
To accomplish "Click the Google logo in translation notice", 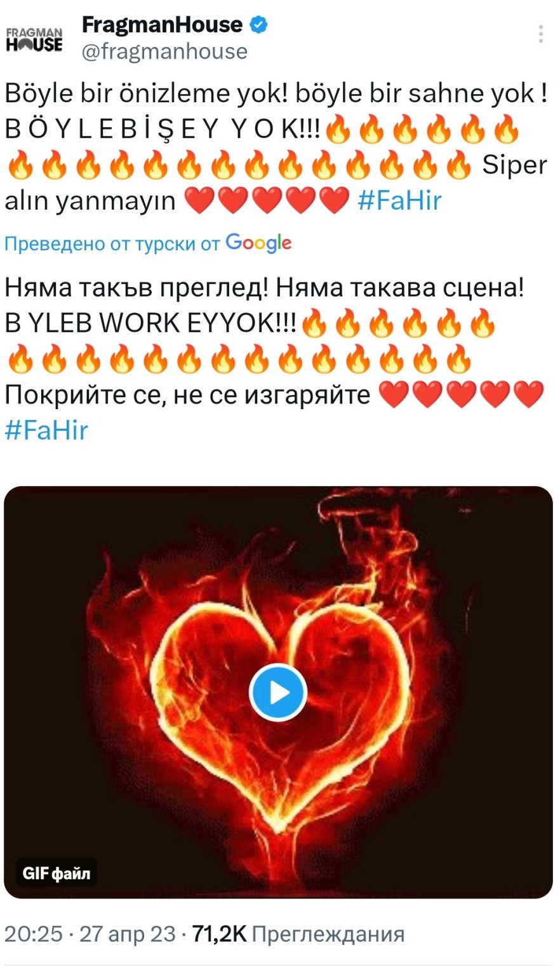I will point(258,243).
